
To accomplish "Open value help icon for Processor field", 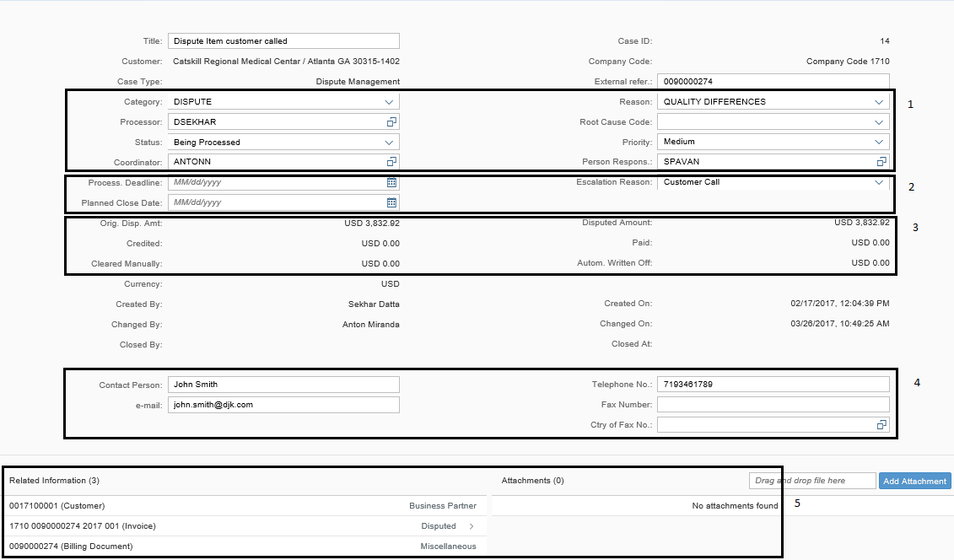I will pyautogui.click(x=391, y=122).
